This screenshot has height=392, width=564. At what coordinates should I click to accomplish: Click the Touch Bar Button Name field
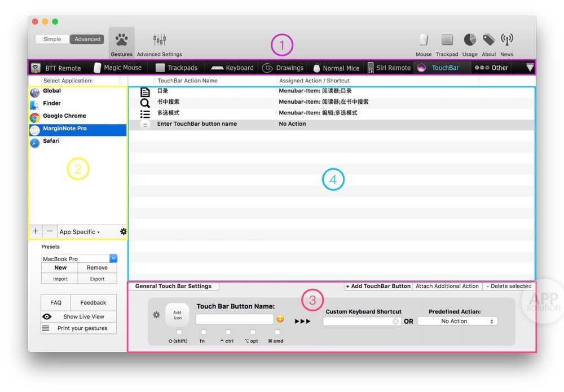pos(234,319)
